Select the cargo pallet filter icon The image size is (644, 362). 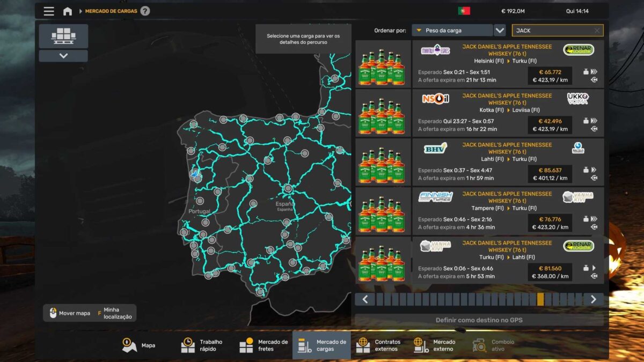click(63, 35)
